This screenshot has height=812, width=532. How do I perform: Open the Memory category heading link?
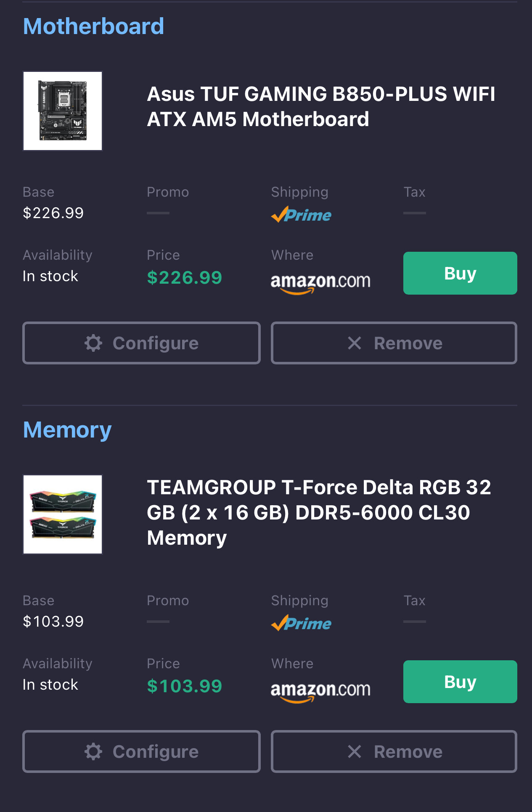click(x=67, y=430)
